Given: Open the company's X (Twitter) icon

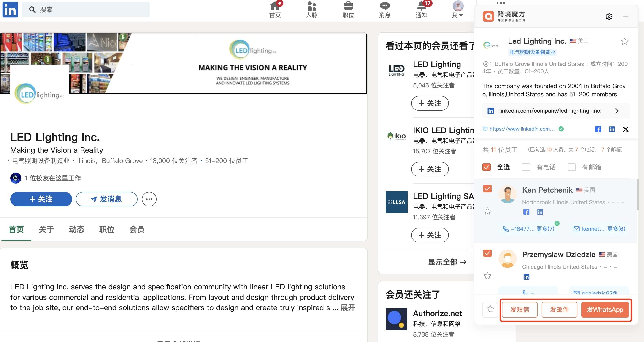Looking at the screenshot, I should click(625, 129).
